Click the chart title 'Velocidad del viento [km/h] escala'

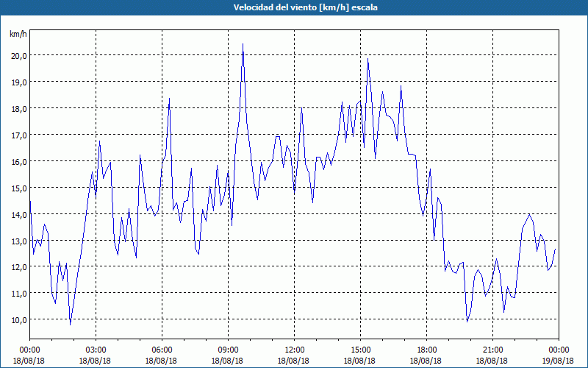(x=305, y=7)
